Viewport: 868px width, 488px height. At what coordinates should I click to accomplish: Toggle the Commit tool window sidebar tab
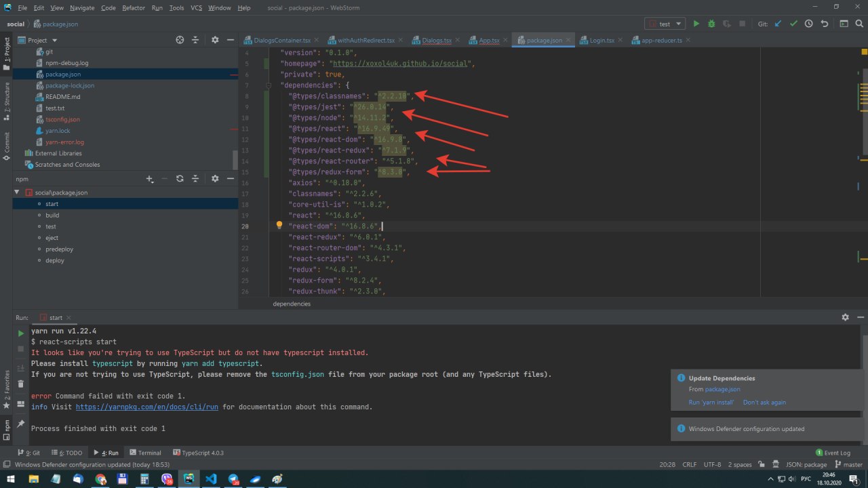pyautogui.click(x=7, y=146)
